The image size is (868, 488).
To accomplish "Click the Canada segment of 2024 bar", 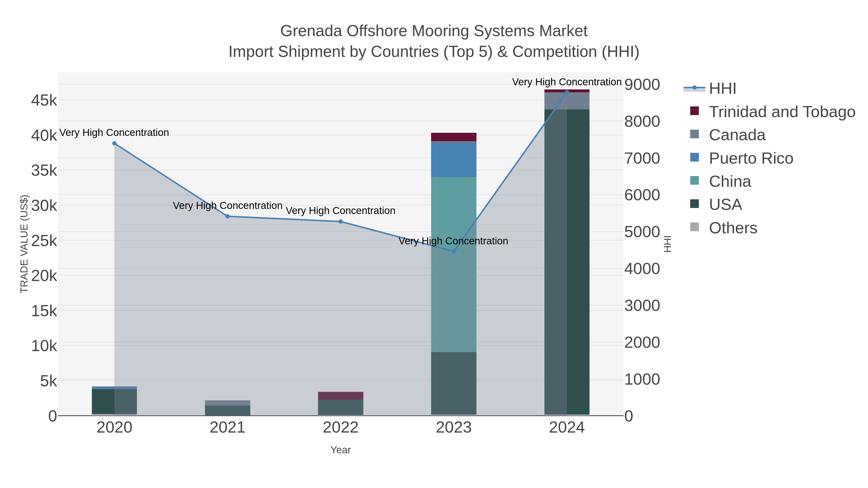I will click(x=567, y=101).
